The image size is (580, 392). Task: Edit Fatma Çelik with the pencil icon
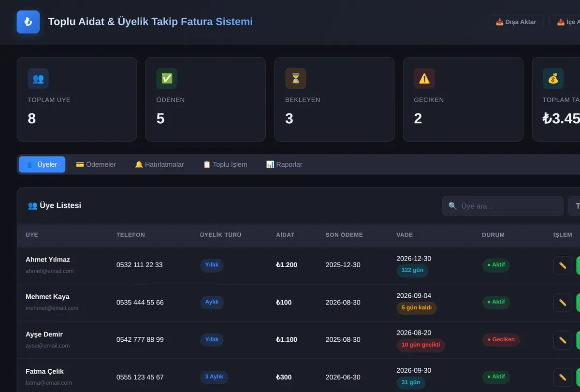(563, 377)
